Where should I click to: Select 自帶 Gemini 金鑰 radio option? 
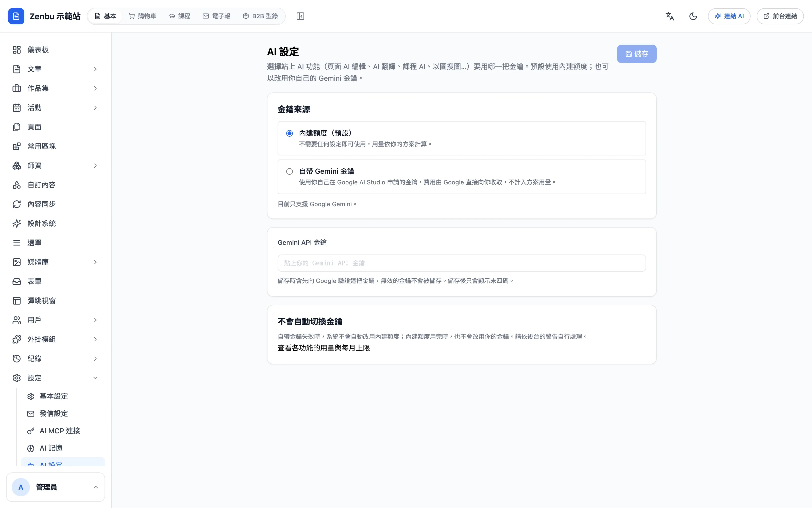(x=290, y=172)
